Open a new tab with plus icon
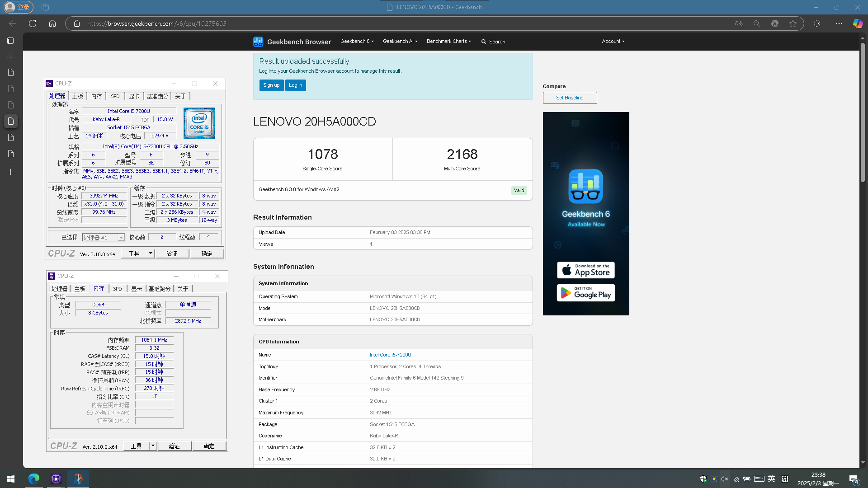 [11, 172]
